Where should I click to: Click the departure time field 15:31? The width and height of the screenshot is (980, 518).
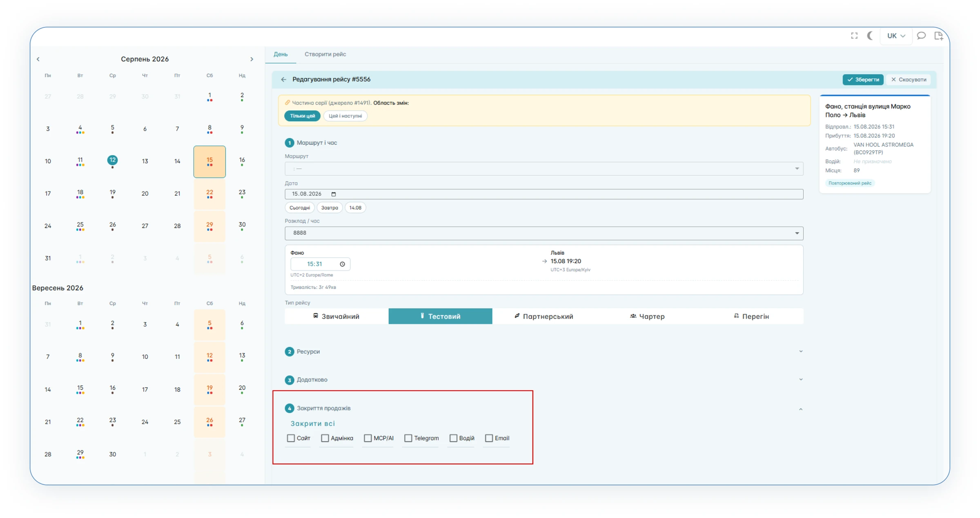pyautogui.click(x=320, y=264)
